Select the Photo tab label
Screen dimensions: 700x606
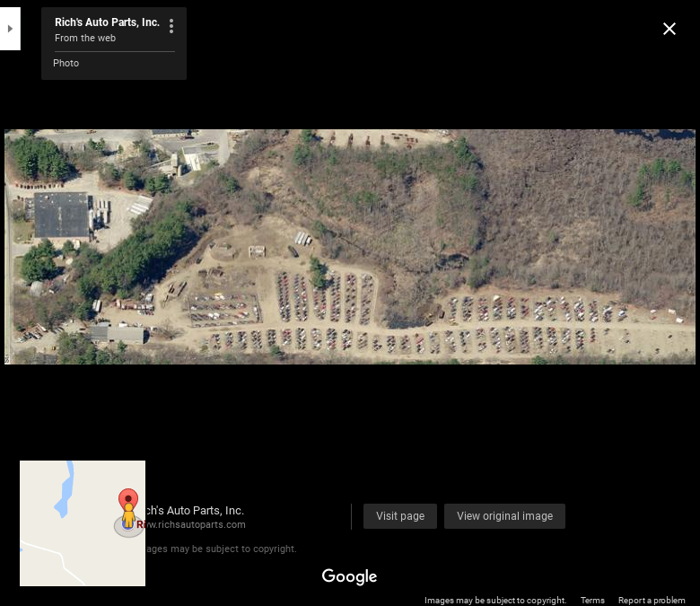(x=66, y=63)
